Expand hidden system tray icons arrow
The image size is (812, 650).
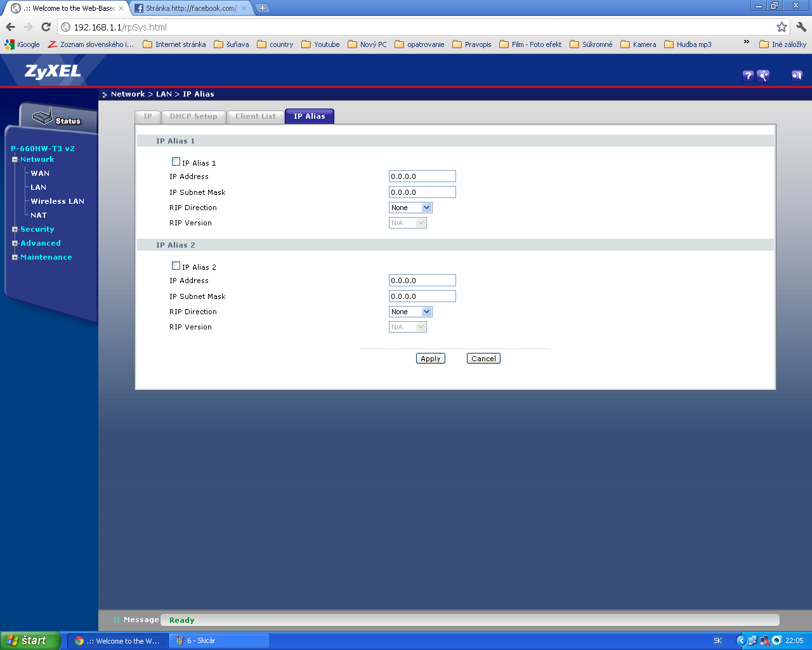pyautogui.click(x=741, y=640)
